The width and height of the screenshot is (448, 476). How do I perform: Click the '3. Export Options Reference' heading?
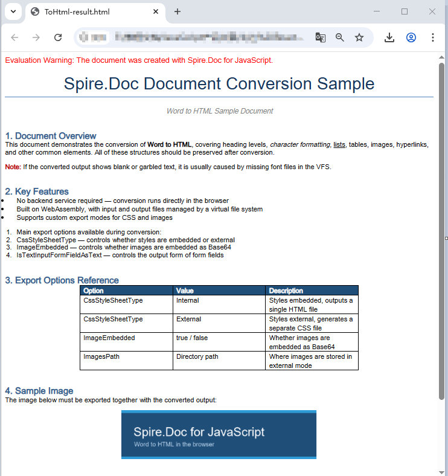(62, 280)
